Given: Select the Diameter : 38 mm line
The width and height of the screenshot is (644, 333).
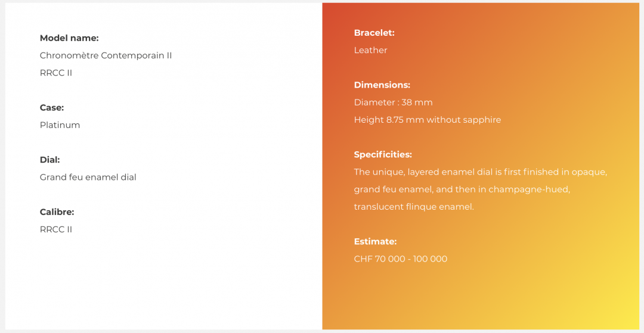Looking at the screenshot, I should pos(393,102).
